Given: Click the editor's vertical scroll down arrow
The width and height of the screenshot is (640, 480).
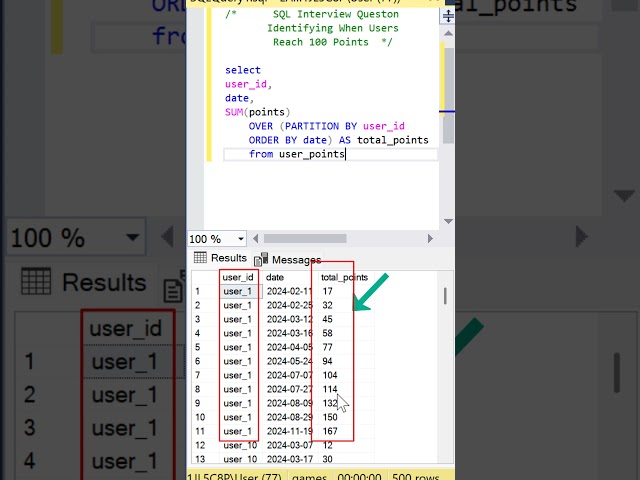Looking at the screenshot, I should 448,221.
